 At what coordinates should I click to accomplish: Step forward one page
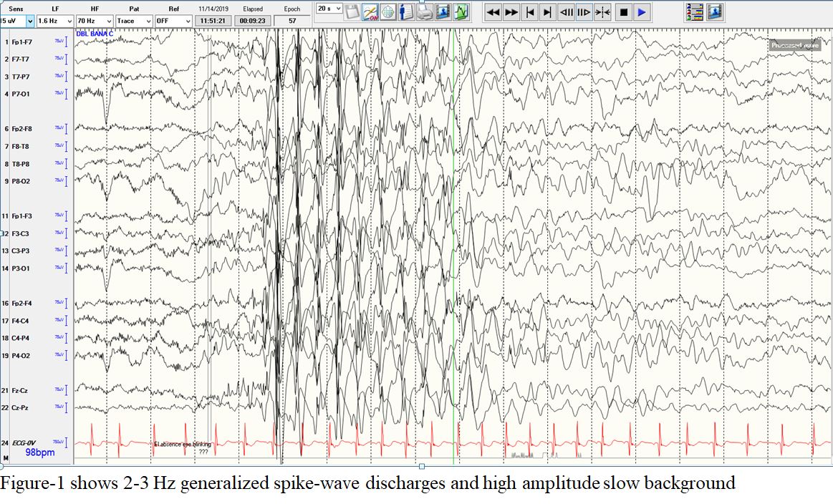pyautogui.click(x=584, y=12)
